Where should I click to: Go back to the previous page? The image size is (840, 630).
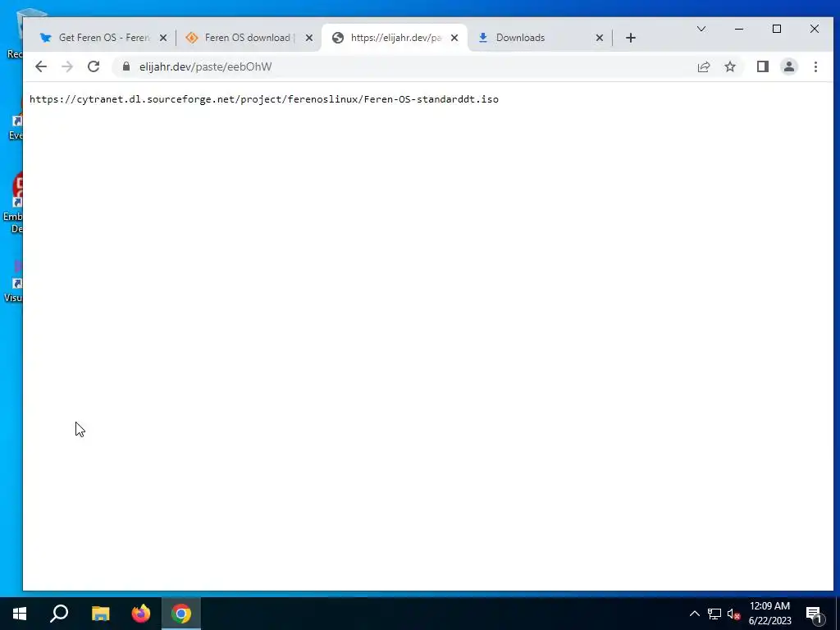[x=41, y=66]
